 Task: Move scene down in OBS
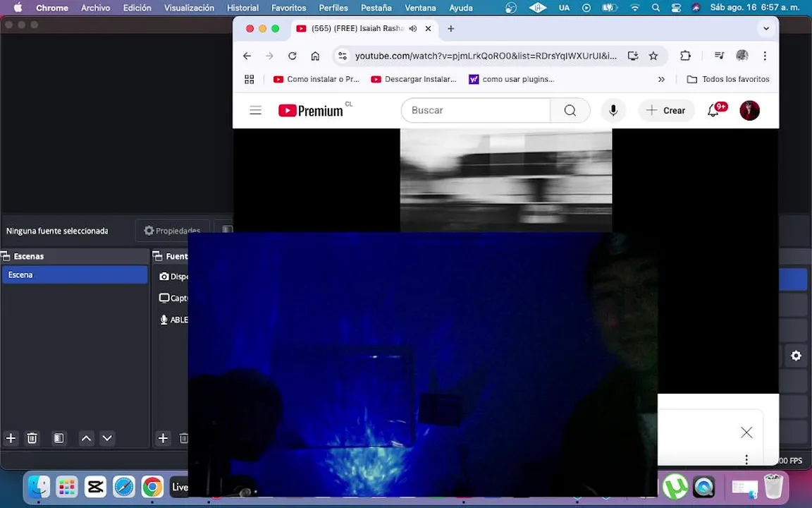[107, 438]
